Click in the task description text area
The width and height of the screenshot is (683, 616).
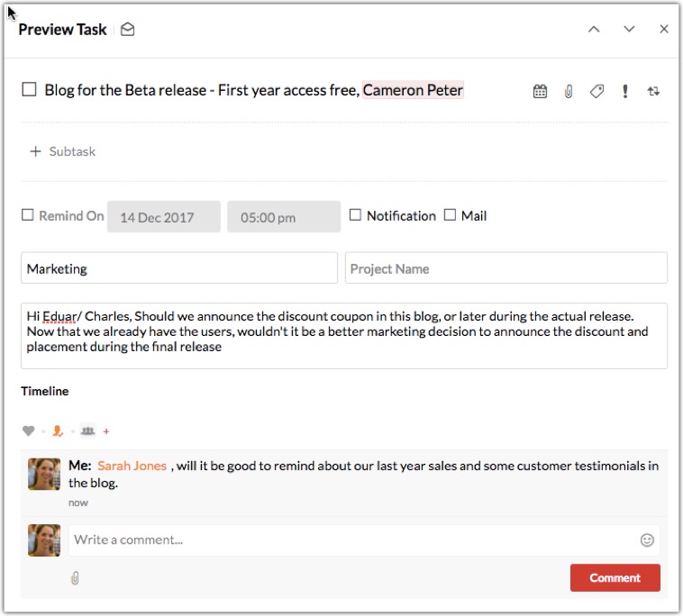344,336
